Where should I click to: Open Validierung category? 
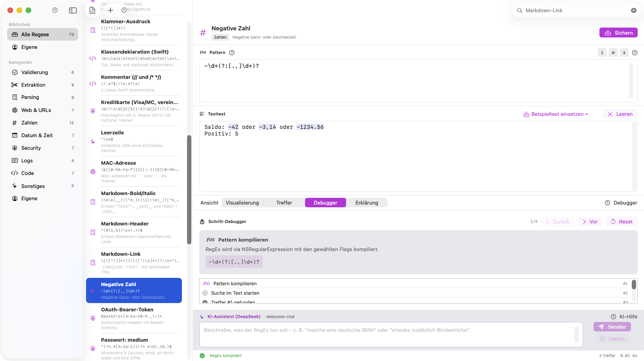tap(43, 73)
